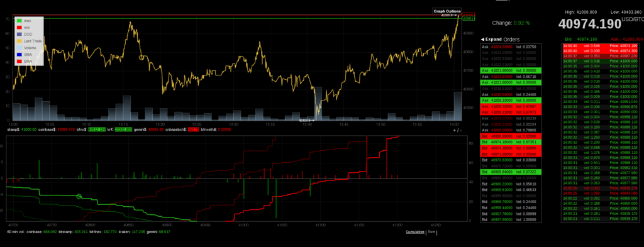
Task: Click the coinbase$ price 40995.470
Action: point(66,129)
